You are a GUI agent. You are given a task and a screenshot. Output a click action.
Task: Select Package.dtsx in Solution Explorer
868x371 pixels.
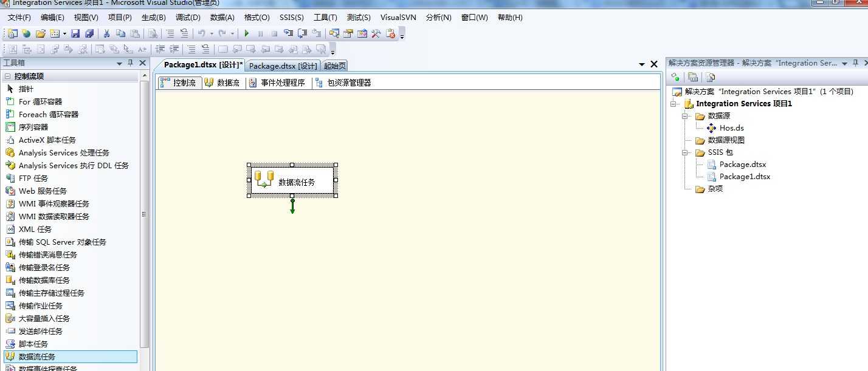pyautogui.click(x=737, y=165)
